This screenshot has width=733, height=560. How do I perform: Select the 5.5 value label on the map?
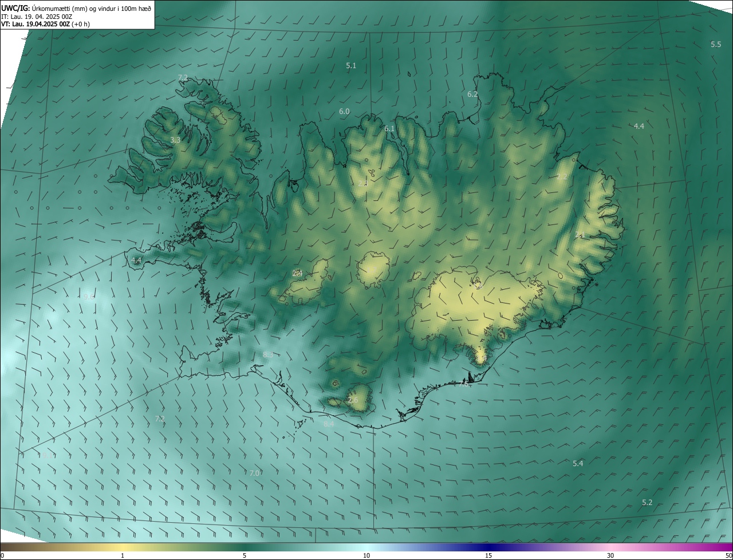pyautogui.click(x=716, y=44)
